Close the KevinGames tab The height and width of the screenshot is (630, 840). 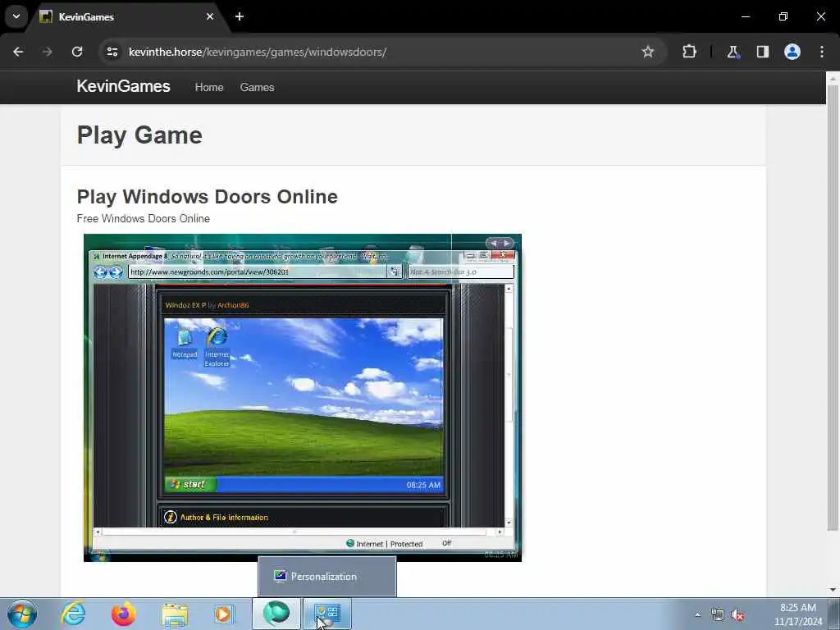click(x=210, y=16)
